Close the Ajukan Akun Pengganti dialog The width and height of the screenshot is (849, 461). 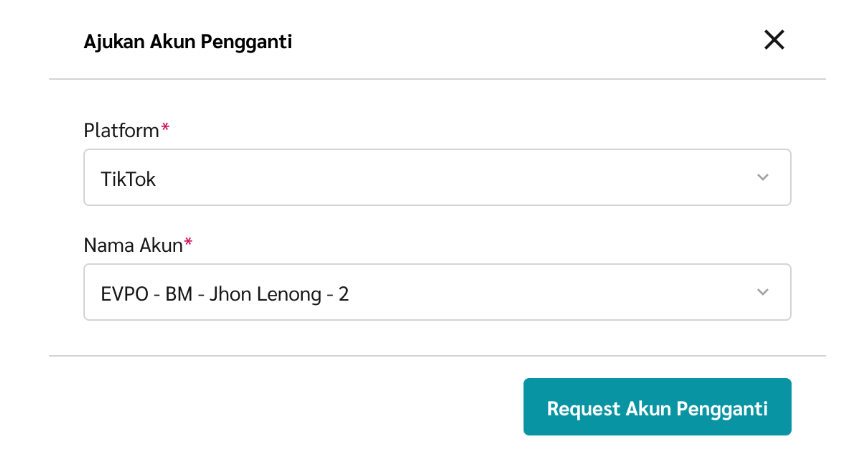point(774,40)
